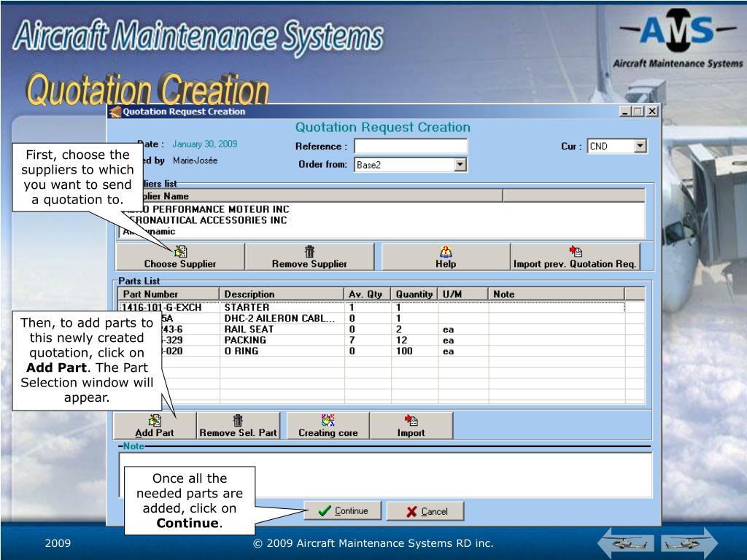Open Help with the lifebuoy icon
This screenshot has width=747, height=560.
(446, 252)
